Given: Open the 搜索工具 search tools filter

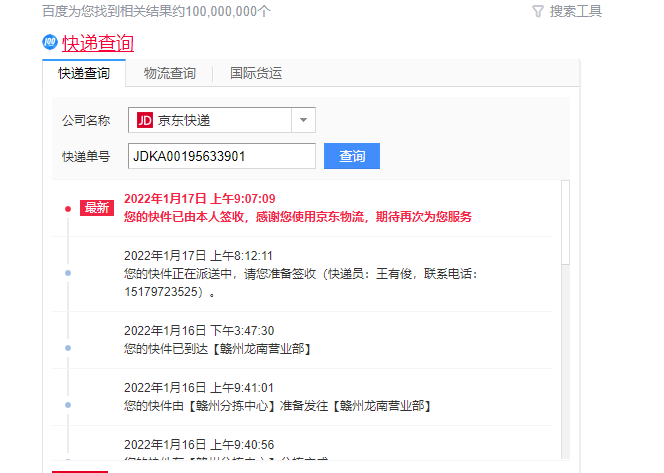Looking at the screenshot, I should [x=567, y=11].
